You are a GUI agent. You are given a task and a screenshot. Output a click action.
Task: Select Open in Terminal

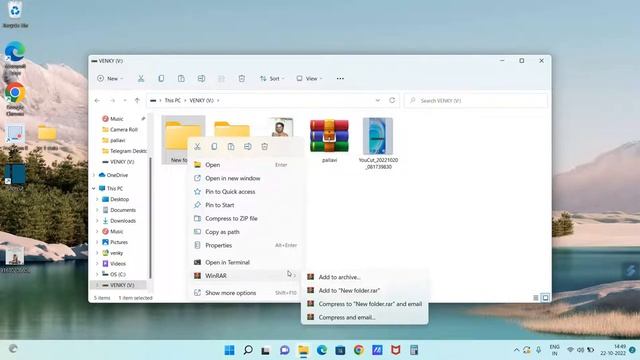(x=246, y=262)
